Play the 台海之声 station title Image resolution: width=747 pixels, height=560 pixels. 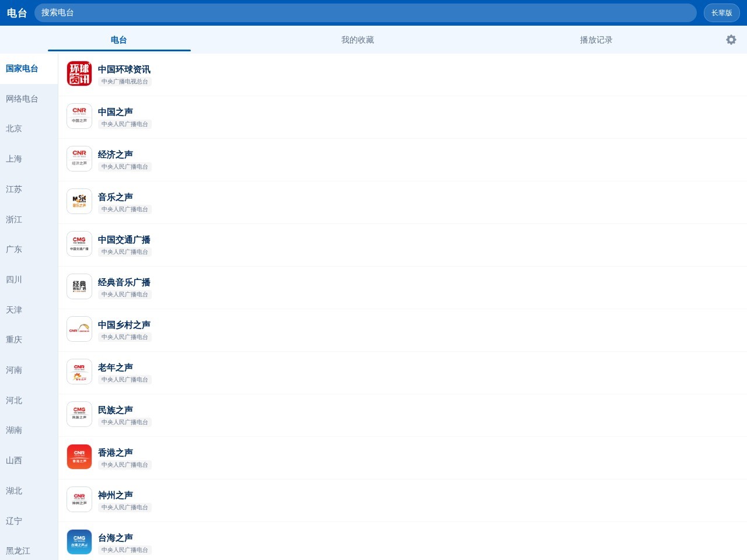coord(116,538)
